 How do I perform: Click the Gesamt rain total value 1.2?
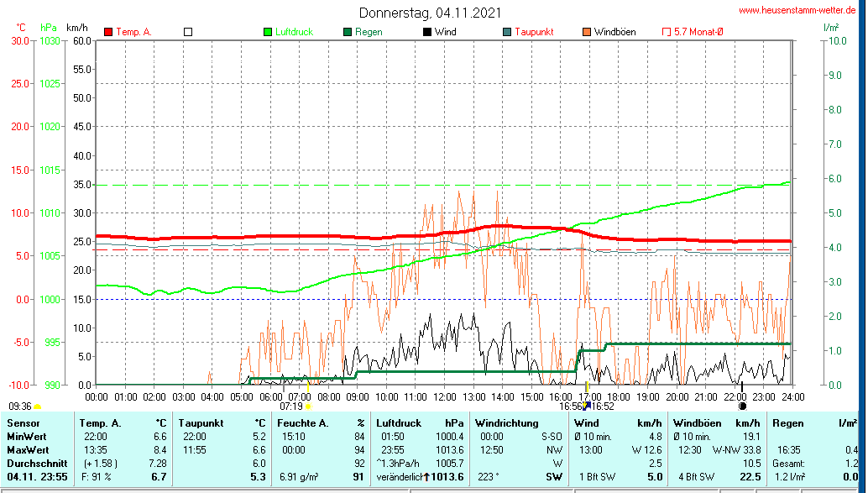(850, 464)
